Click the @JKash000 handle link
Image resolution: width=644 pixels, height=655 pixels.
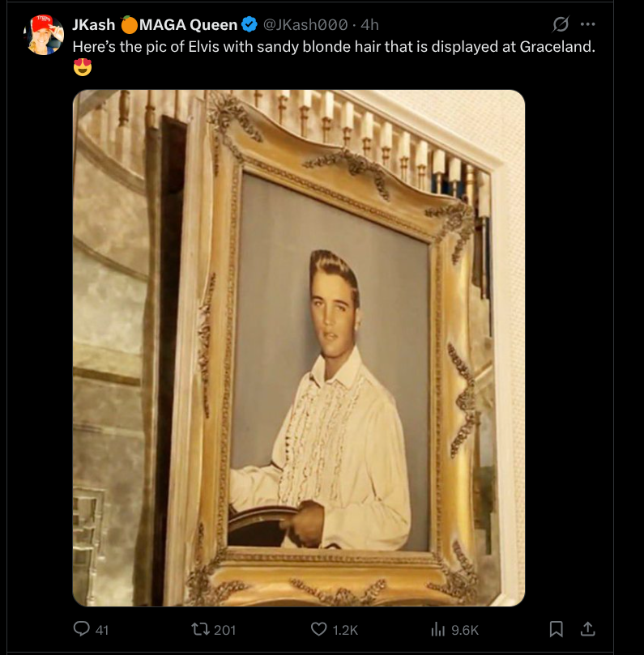(x=305, y=24)
